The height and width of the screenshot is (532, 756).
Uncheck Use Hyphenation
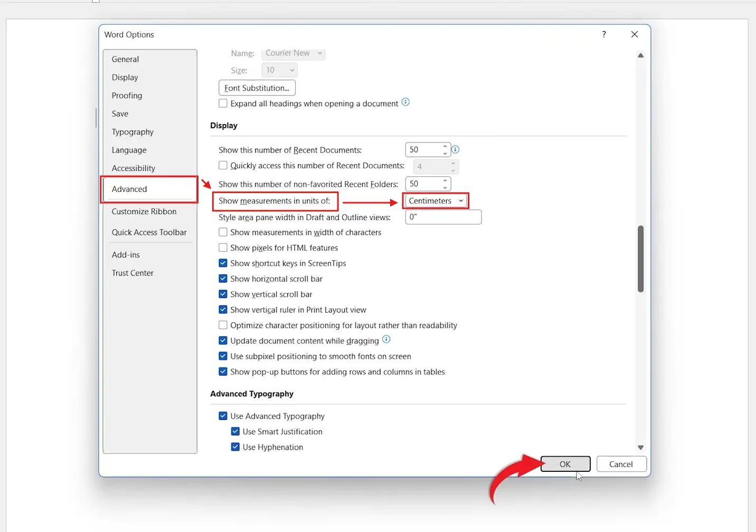(x=235, y=447)
